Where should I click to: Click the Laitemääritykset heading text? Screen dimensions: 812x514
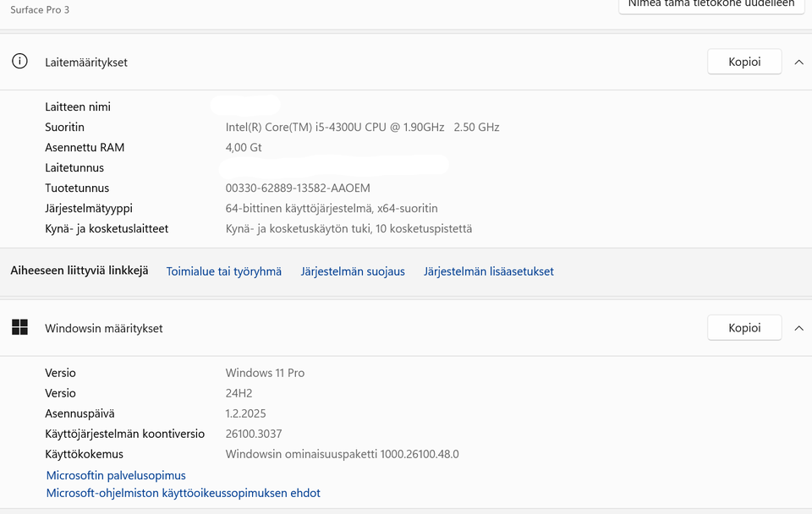(x=86, y=62)
